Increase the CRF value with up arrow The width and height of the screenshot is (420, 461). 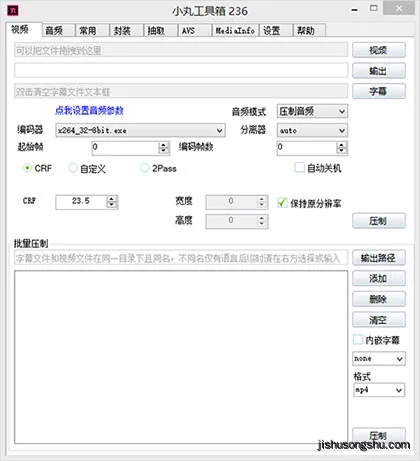112,199
